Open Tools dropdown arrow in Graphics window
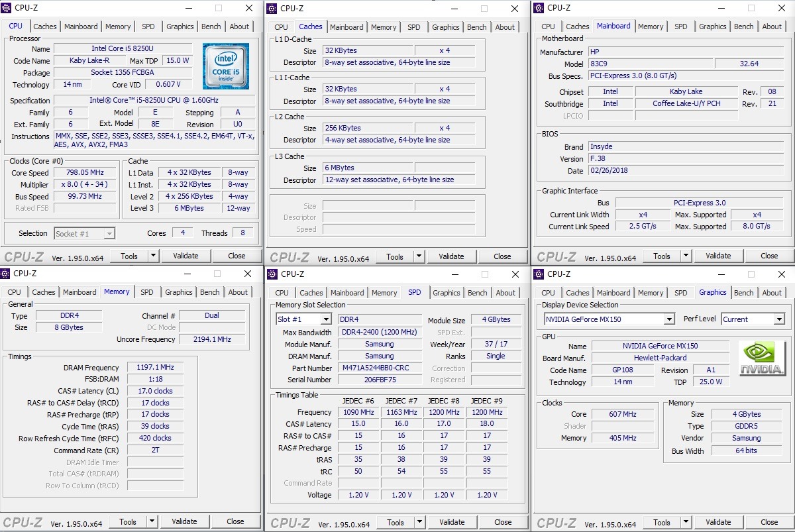795x532 pixels. point(686,522)
